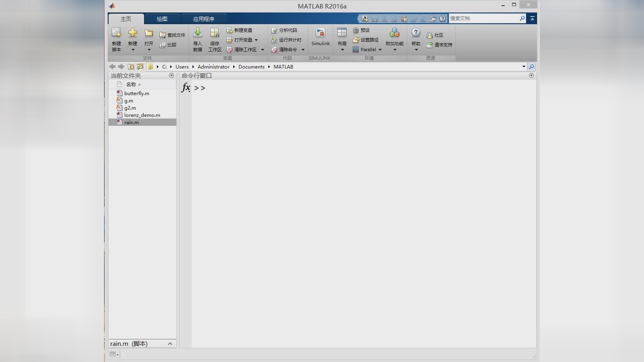Screen dimensions: 644x362
Task: Click the quick access help question mark icon
Action: click(443, 19)
